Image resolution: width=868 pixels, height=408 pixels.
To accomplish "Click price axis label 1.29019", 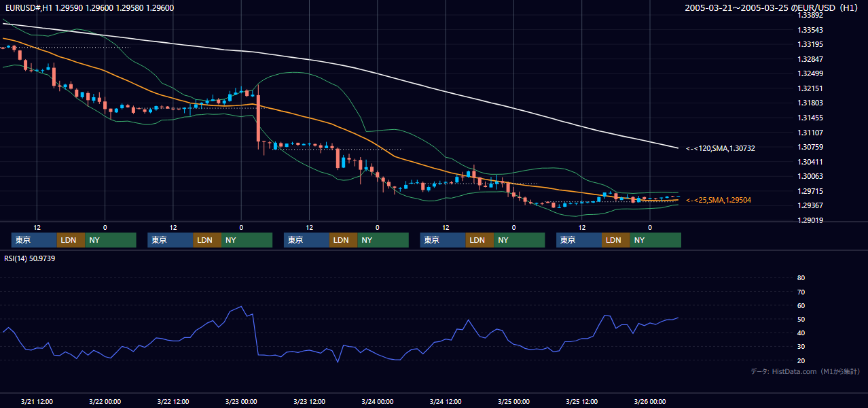I will coord(810,220).
